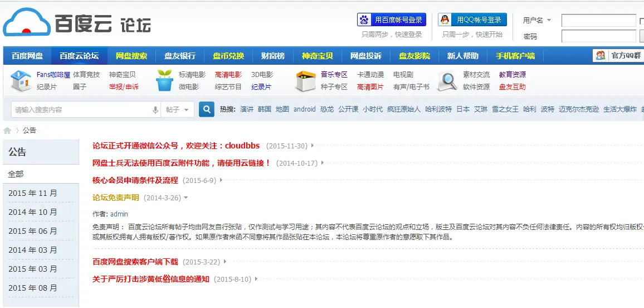Click the 官方QQ群 button text
Screen dimensions: 644x308
[626, 56]
